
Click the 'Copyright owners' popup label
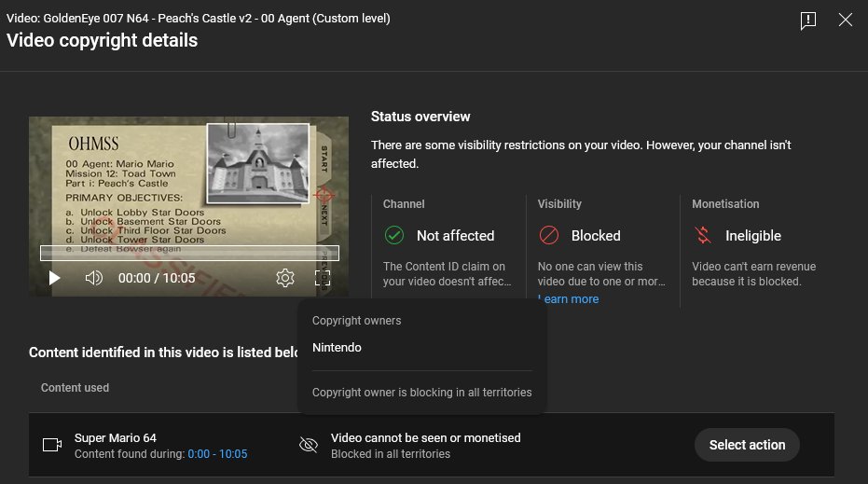coord(356,321)
